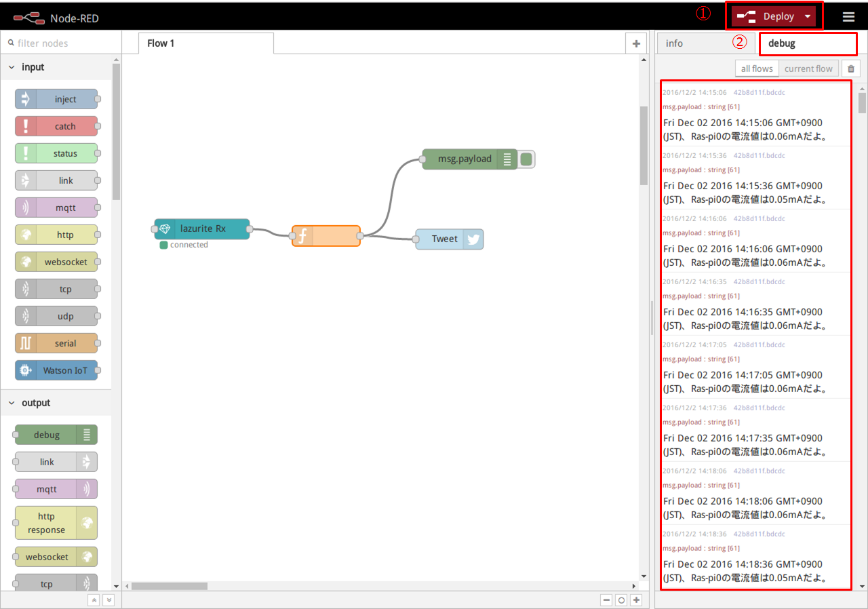Select the debug output node in palette
868x609 pixels.
pyautogui.click(x=56, y=435)
